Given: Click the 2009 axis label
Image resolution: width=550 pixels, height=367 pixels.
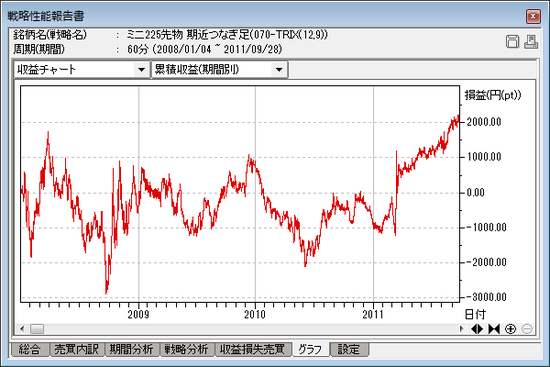Looking at the screenshot, I should point(139,314).
